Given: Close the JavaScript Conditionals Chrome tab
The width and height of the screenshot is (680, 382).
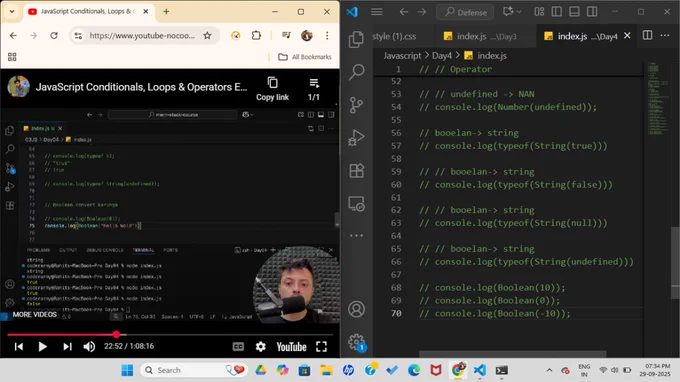Looking at the screenshot, I should coord(146,12).
